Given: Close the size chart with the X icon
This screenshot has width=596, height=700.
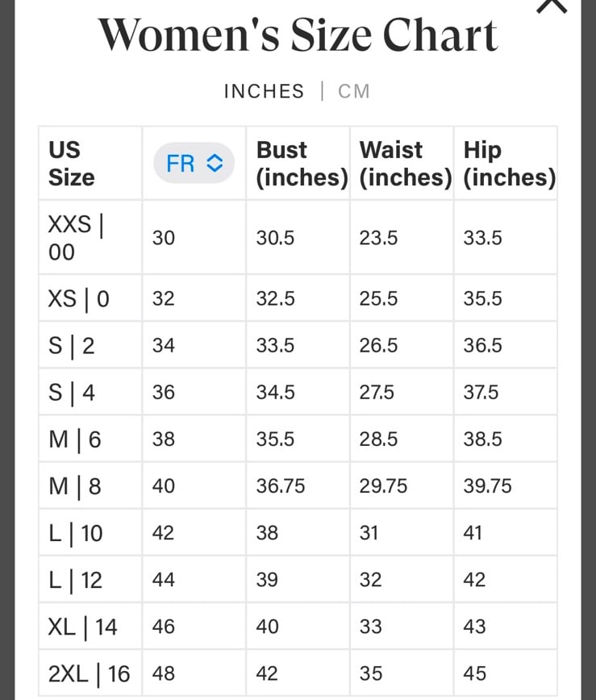Looking at the screenshot, I should point(552,6).
